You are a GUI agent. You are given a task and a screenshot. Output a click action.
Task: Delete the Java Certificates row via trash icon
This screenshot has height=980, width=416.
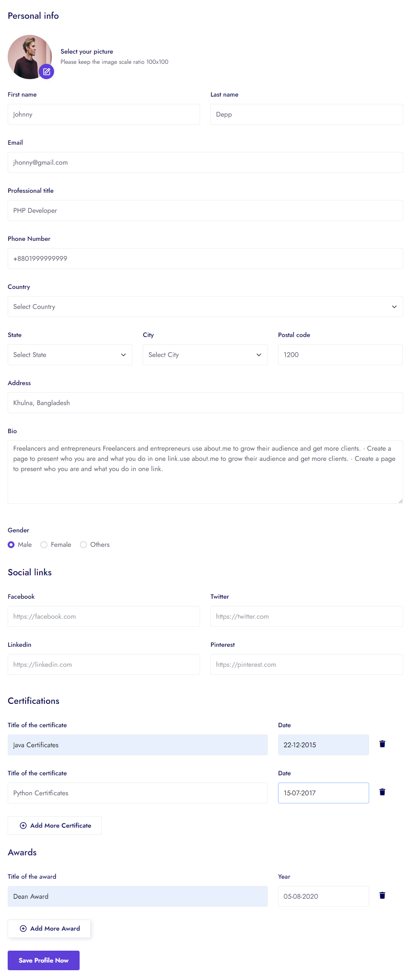tap(382, 744)
